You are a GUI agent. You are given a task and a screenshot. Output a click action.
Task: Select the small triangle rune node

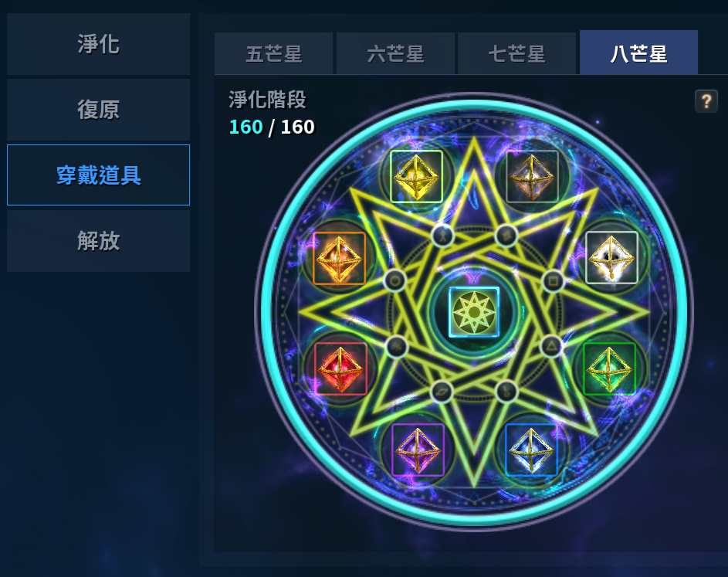click(551, 346)
